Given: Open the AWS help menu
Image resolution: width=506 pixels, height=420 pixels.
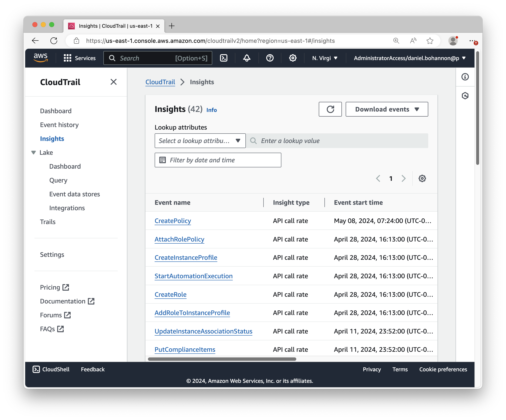Looking at the screenshot, I should (270, 58).
